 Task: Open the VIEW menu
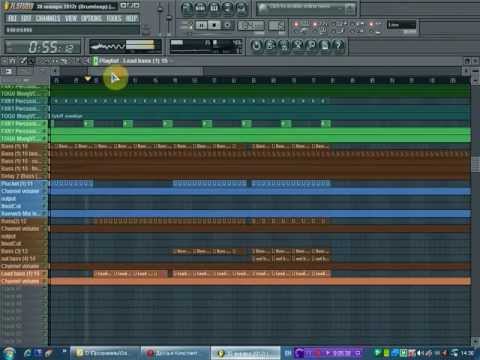[x=71, y=18]
